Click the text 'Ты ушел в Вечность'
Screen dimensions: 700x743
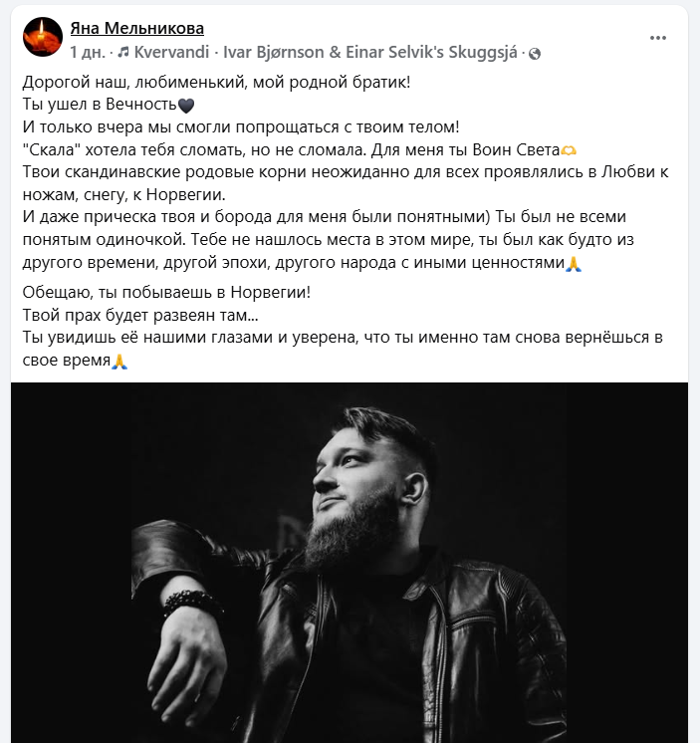point(100,105)
